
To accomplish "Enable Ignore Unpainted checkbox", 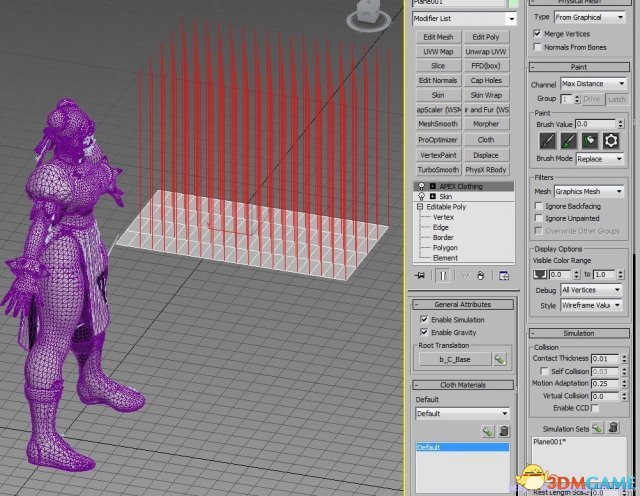I will tap(539, 218).
